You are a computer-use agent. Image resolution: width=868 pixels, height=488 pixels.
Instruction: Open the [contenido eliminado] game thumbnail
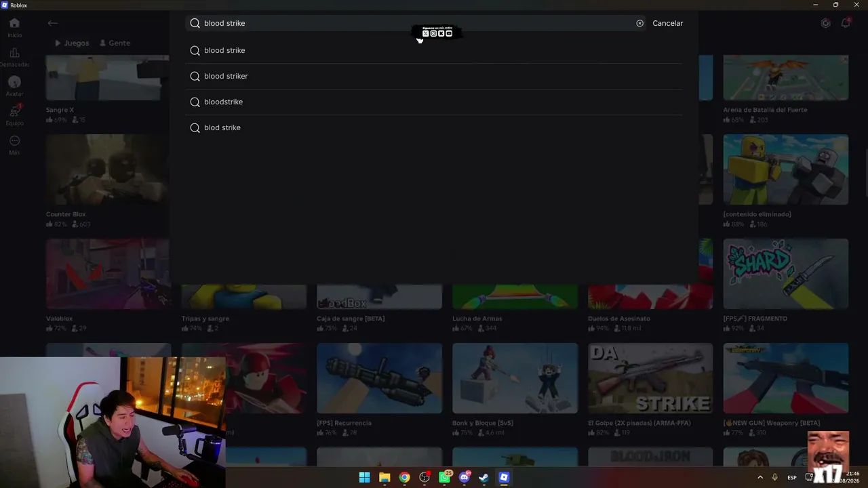tap(785, 169)
